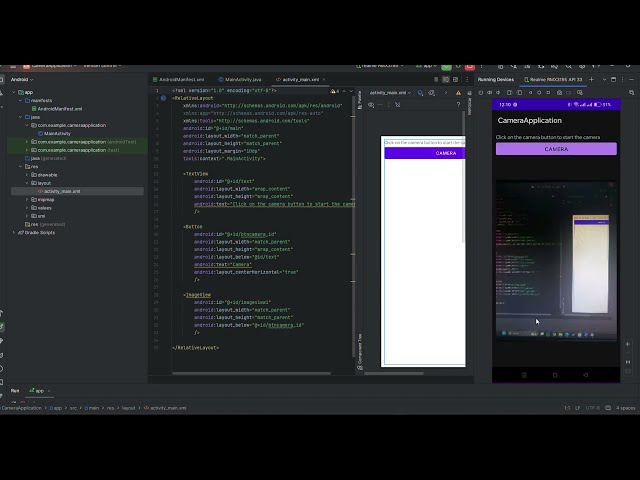
Task: Expand the values folder
Action: (27, 208)
